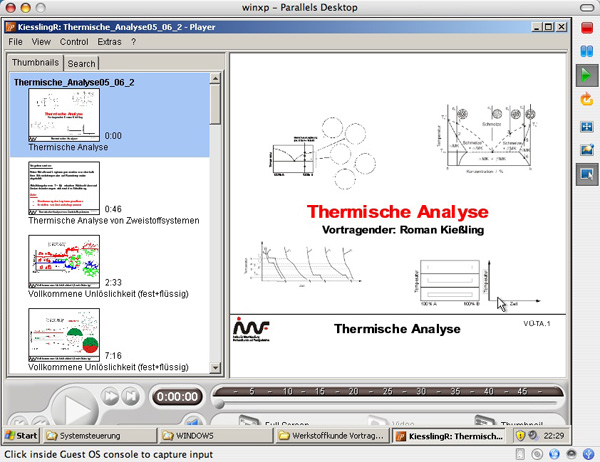Click 'Vortragender: Roman Kießling' slide text
The height and width of the screenshot is (462, 600).
403,230
